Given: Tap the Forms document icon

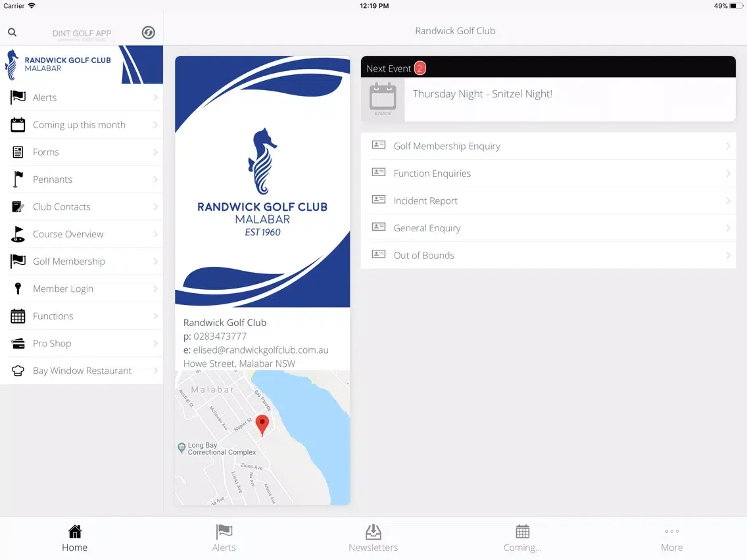Looking at the screenshot, I should point(18,152).
